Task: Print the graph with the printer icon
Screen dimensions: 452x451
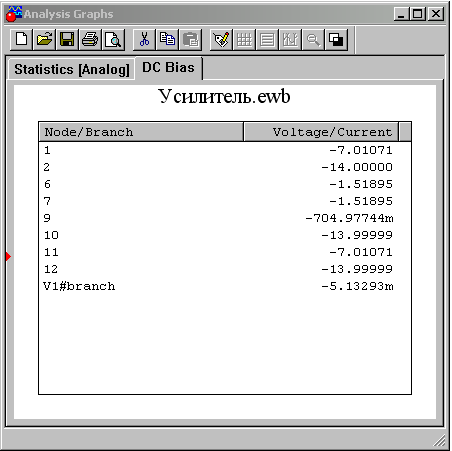Action: tap(90, 40)
